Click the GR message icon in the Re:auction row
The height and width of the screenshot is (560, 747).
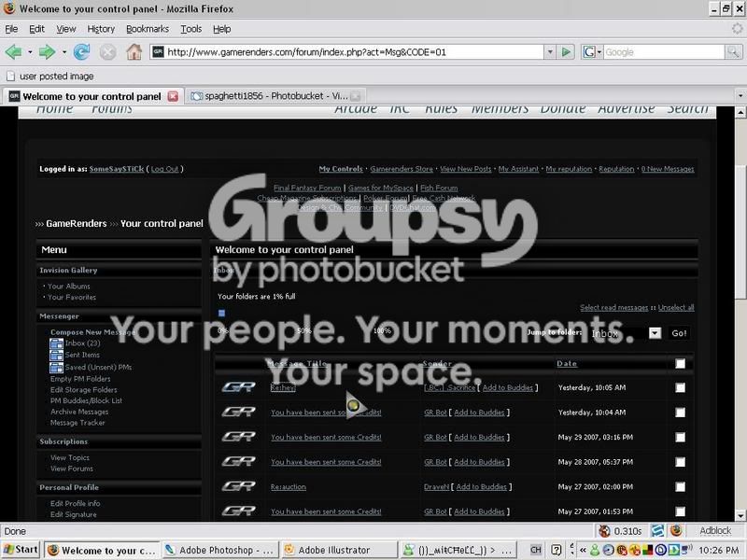238,486
